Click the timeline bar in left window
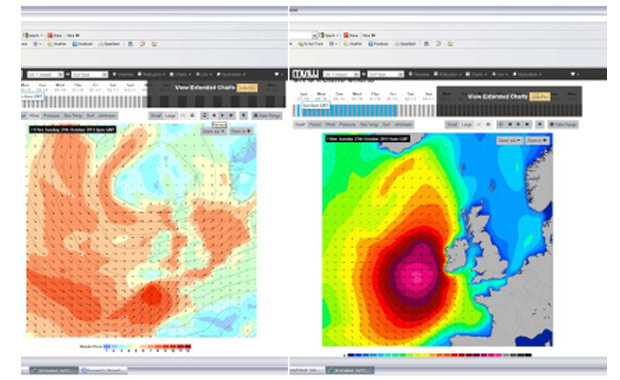The width and height of the screenshot is (620, 380). [x=85, y=102]
